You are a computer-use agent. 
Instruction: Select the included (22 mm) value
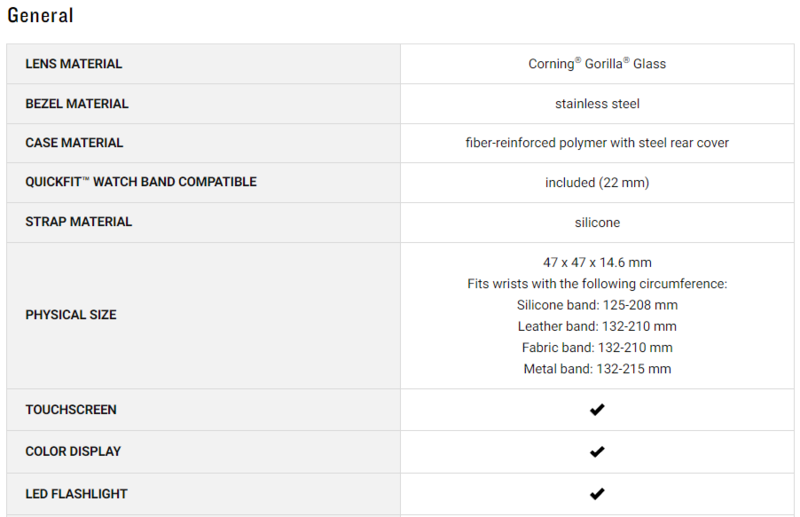(x=597, y=183)
